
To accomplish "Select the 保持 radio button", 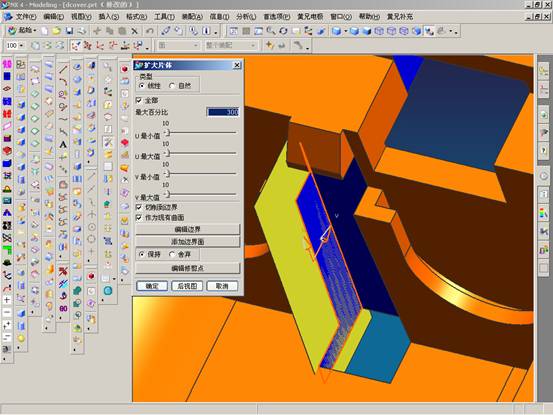I will pyautogui.click(x=142, y=254).
